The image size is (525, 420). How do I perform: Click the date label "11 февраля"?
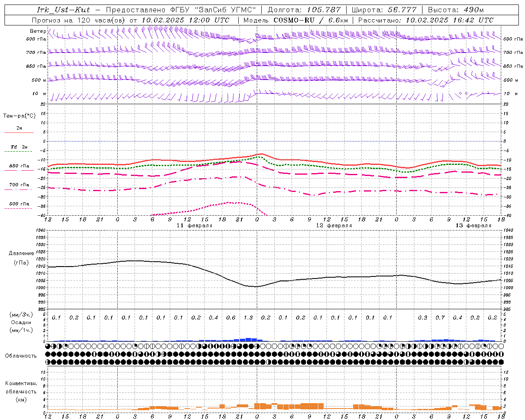[194, 226]
